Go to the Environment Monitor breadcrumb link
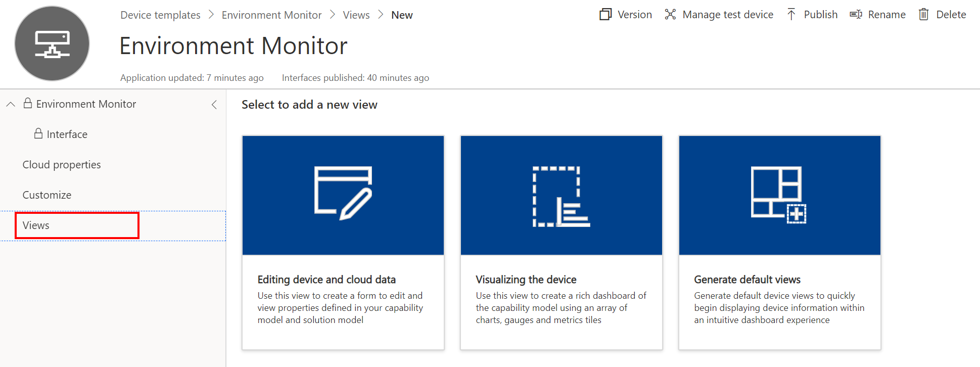The image size is (980, 367). click(x=271, y=15)
